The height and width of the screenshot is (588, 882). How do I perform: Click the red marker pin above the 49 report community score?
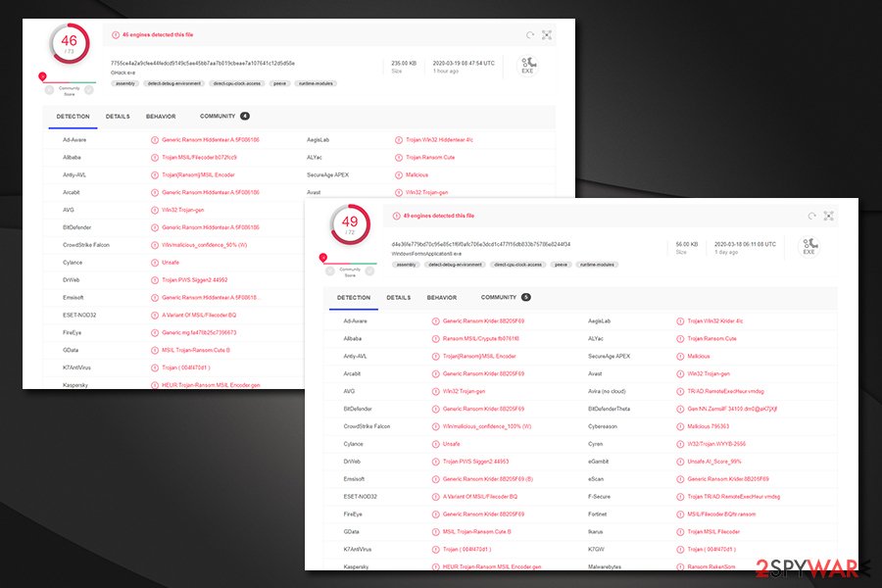point(322,258)
